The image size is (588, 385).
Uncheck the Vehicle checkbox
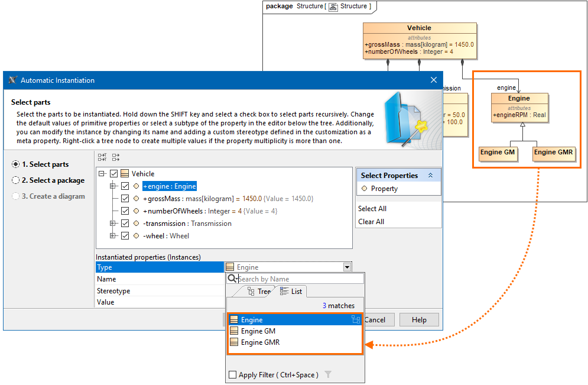(x=113, y=174)
